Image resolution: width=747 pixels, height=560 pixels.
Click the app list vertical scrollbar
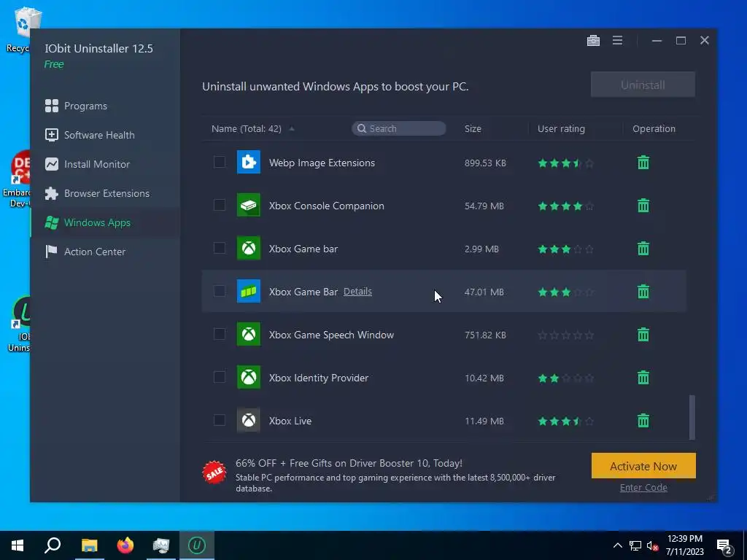click(692, 417)
